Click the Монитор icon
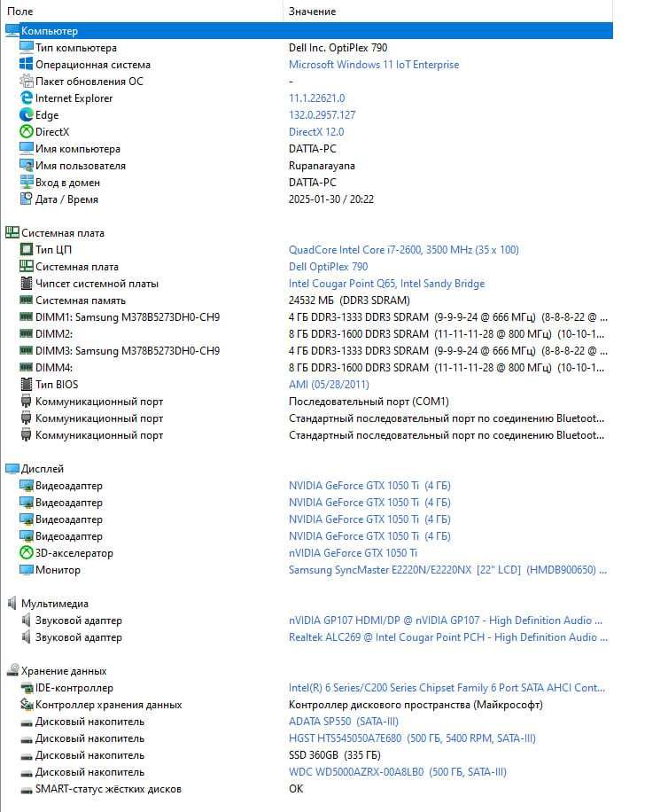Image resolution: width=668 pixels, height=812 pixels. point(26,570)
